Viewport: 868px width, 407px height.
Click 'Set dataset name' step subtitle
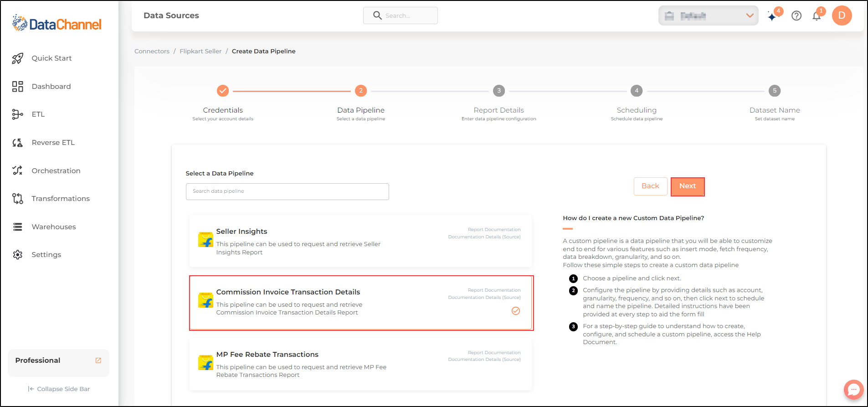point(775,119)
